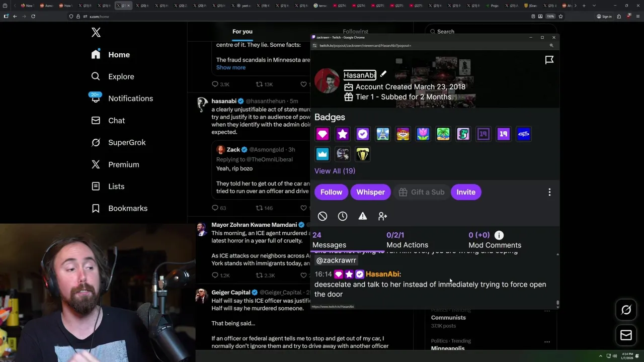The width and height of the screenshot is (644, 362).
Task: Click the pink diamond badge
Action: click(323, 134)
